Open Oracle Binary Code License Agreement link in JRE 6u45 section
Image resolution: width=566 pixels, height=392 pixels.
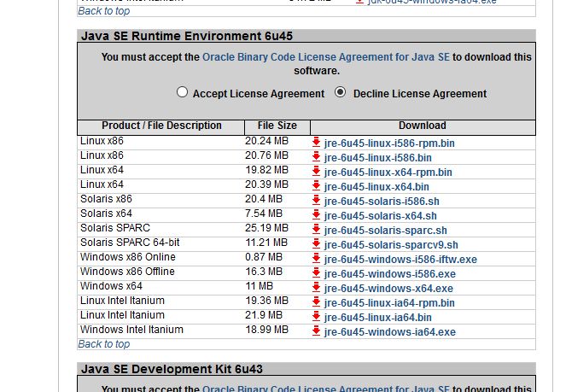pos(326,57)
